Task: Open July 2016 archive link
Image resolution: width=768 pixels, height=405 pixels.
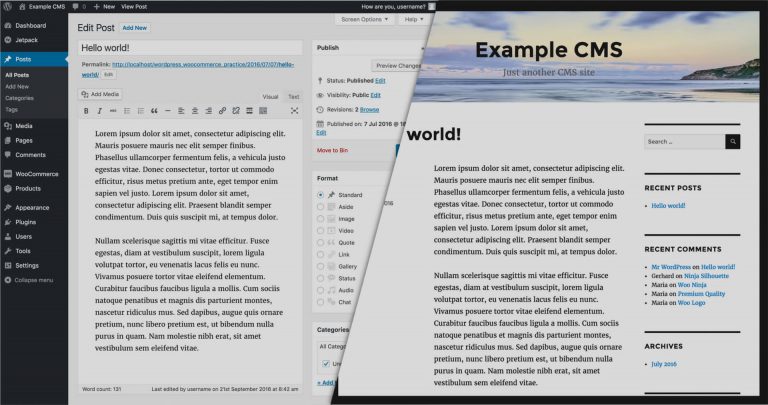Action: [x=664, y=364]
